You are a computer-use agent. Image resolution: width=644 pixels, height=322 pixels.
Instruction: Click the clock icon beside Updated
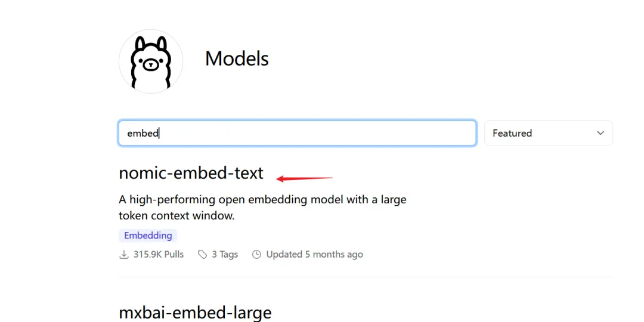click(x=257, y=255)
